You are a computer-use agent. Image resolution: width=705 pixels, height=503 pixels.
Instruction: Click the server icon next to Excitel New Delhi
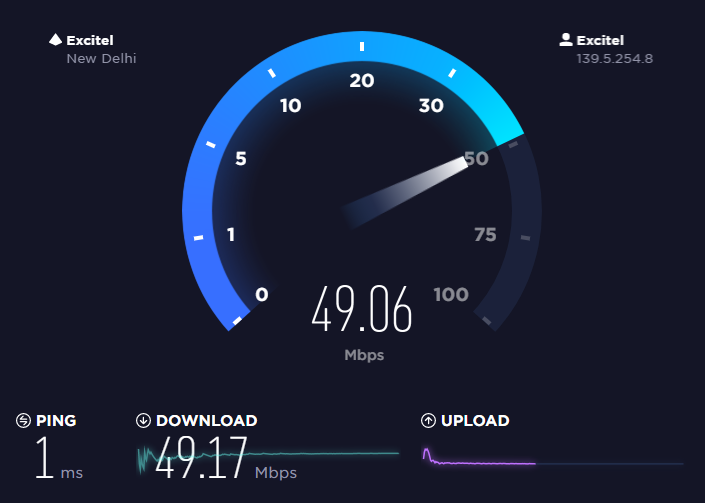55,40
